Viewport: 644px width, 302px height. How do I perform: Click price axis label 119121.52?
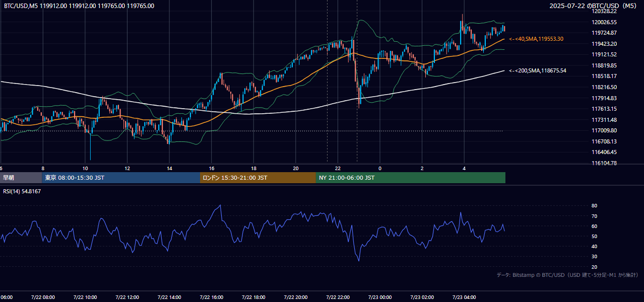(x=605, y=54)
